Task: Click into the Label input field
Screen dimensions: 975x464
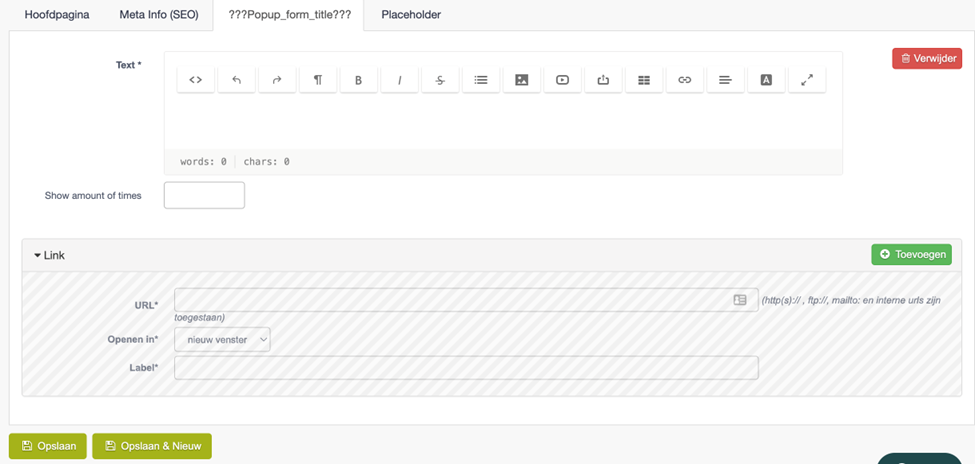Action: [466, 368]
